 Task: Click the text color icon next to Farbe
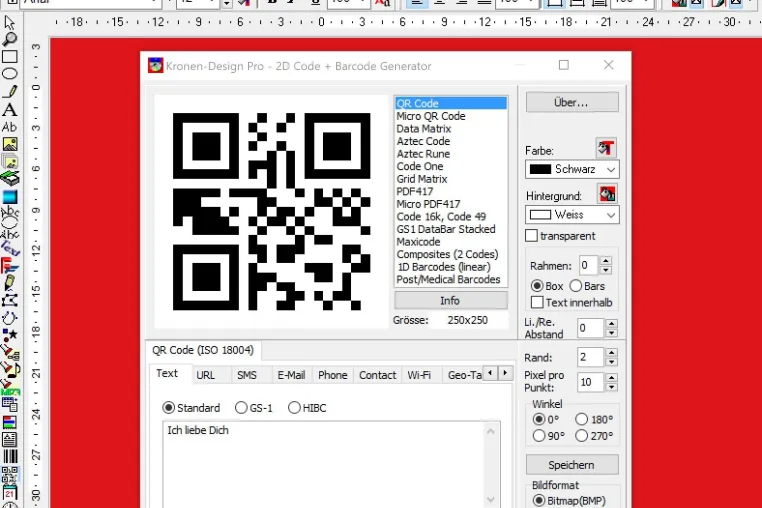coord(606,148)
